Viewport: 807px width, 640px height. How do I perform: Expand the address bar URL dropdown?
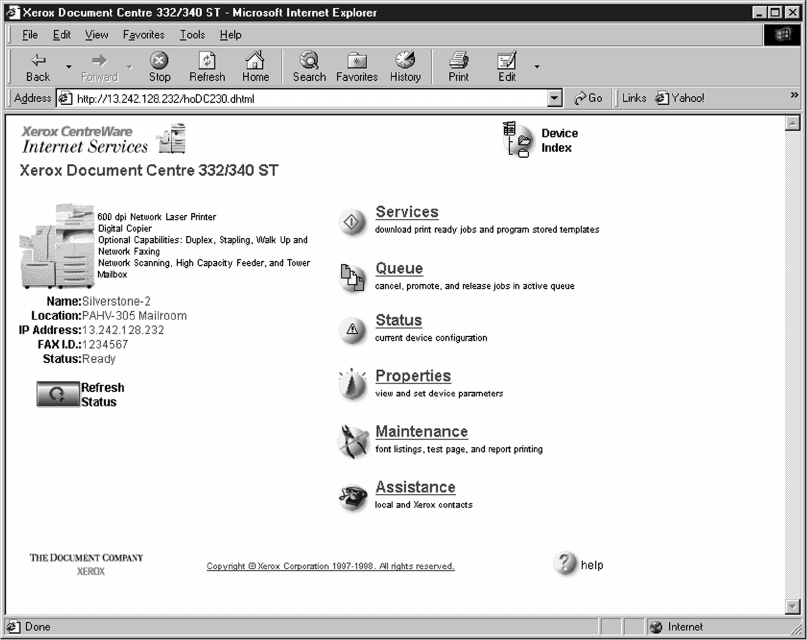pyautogui.click(x=554, y=98)
